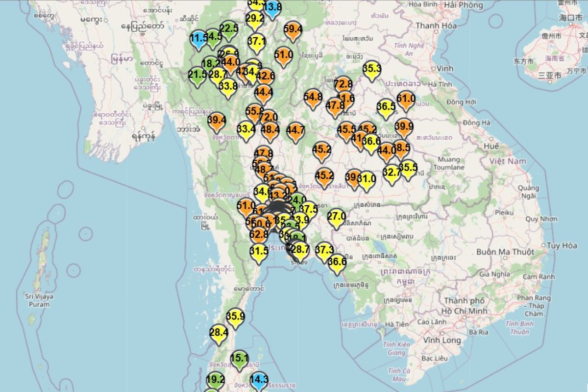Open the green 19.2 marker
The width and height of the screenshot is (588, 392).
coord(216,382)
